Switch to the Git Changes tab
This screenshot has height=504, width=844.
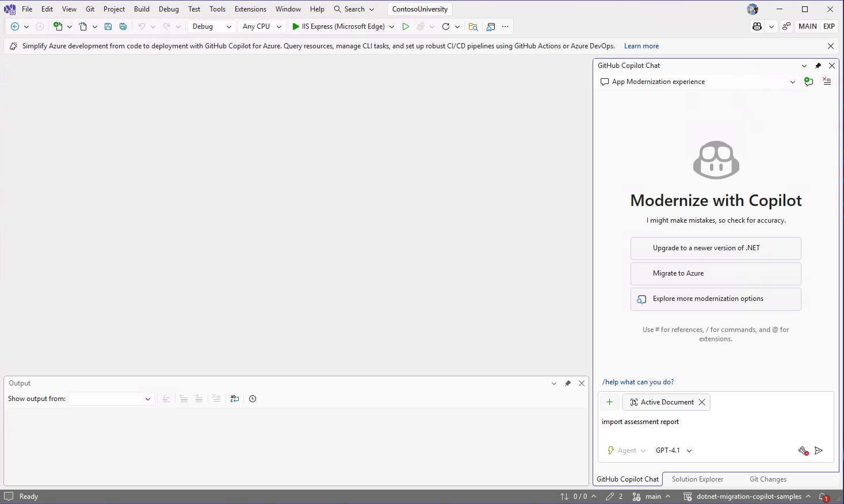[x=768, y=479]
